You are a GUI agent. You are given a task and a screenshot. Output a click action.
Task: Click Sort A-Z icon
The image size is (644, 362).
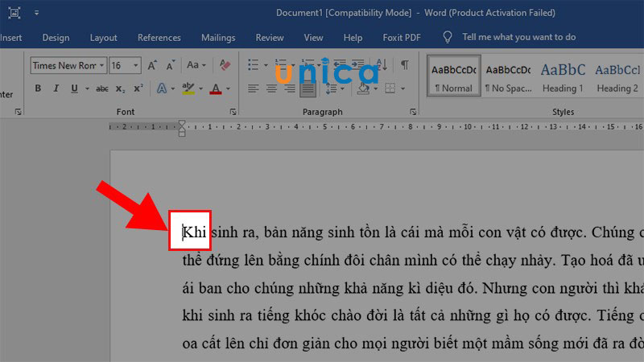coord(382,64)
